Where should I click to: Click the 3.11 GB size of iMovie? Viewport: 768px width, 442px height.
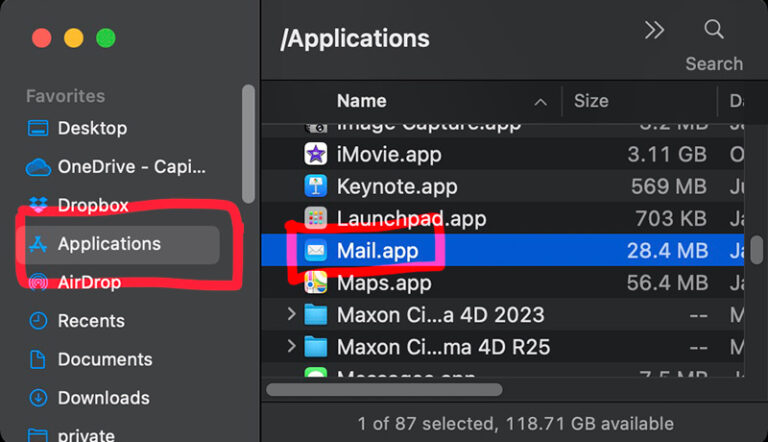click(667, 155)
